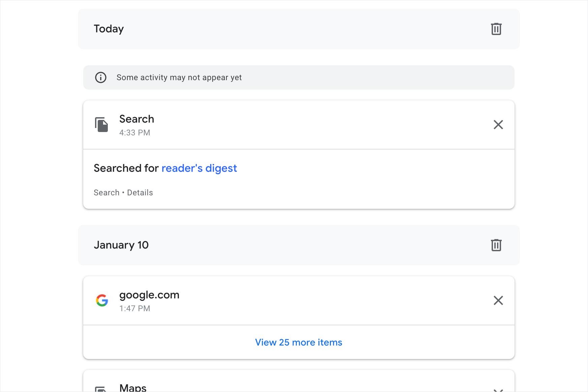The image size is (588, 392).
Task: Click the trash icon for January 10 activity
Action: point(496,245)
